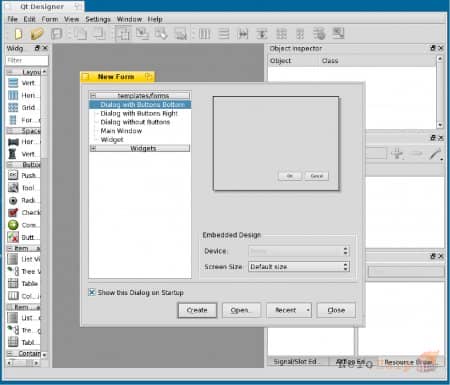Collapse the Layouts category in Widget Box

(x=10, y=72)
